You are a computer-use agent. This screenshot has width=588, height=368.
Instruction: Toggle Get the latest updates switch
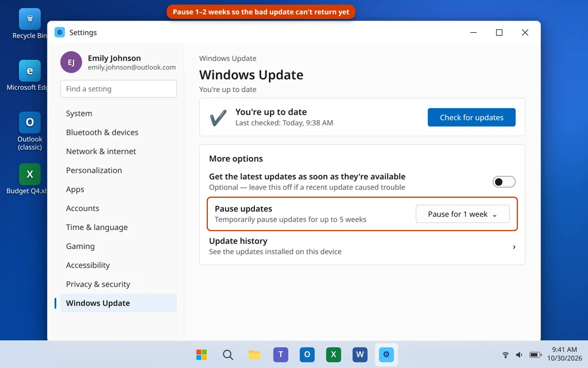point(504,182)
